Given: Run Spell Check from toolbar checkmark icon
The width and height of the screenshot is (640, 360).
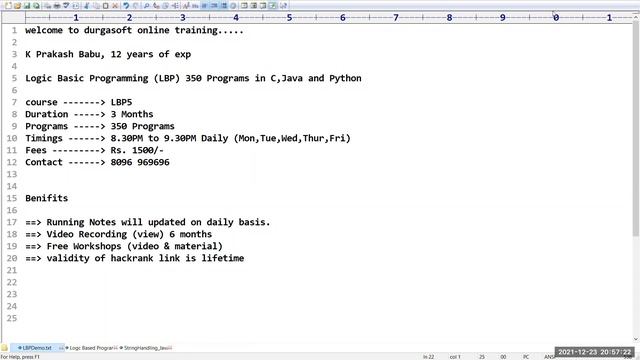Looking at the screenshot, I should pos(66,6).
